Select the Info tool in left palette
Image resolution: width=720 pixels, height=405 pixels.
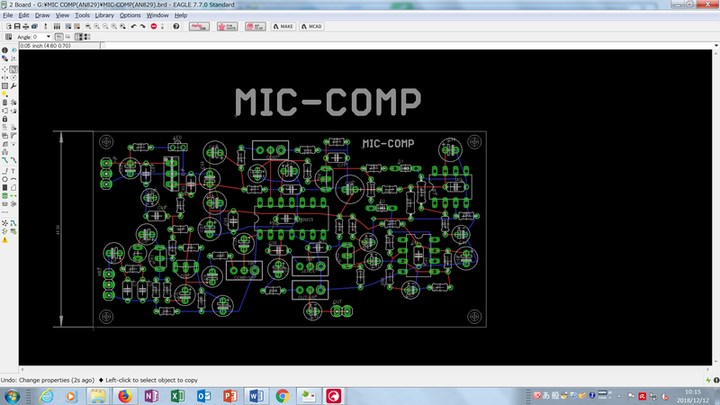5,50
